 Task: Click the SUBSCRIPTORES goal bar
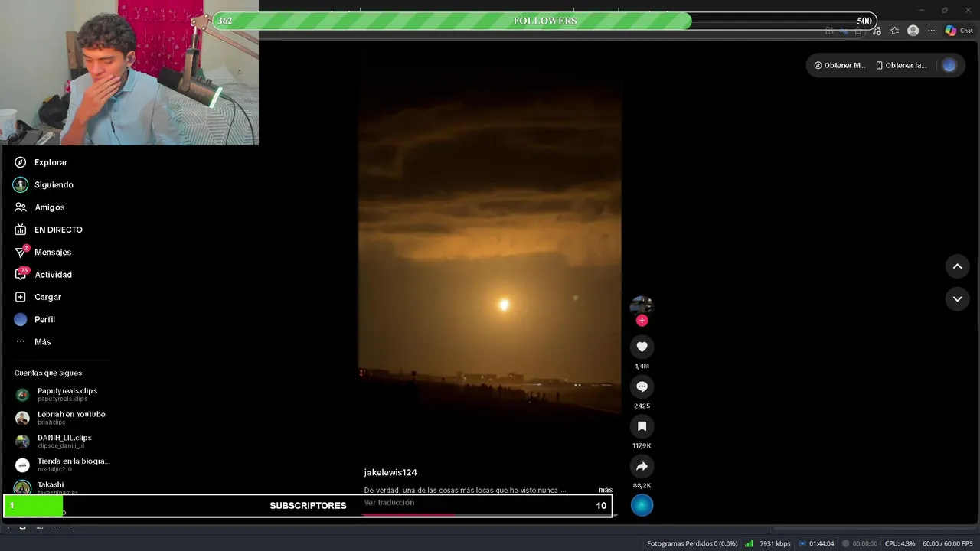(x=308, y=505)
